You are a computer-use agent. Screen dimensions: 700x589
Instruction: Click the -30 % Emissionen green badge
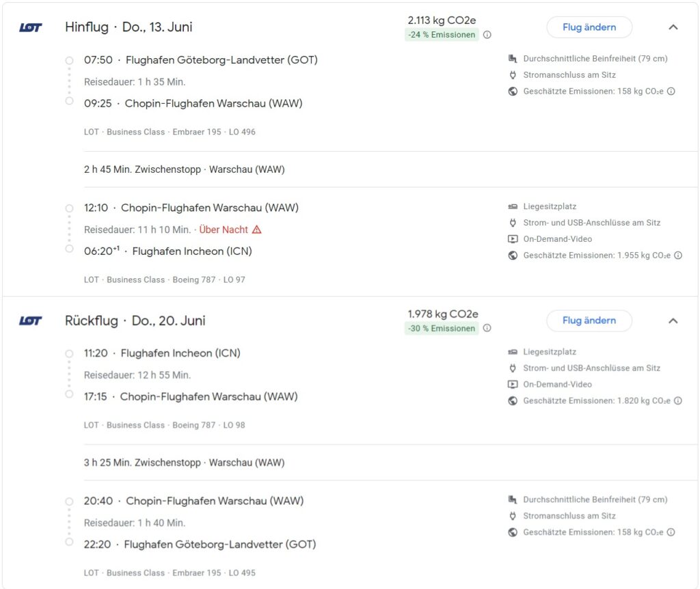coord(442,328)
